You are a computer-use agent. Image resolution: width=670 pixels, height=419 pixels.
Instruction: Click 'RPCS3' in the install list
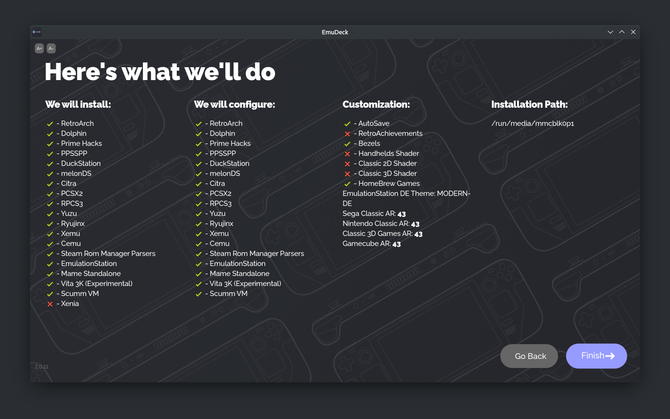click(72, 204)
